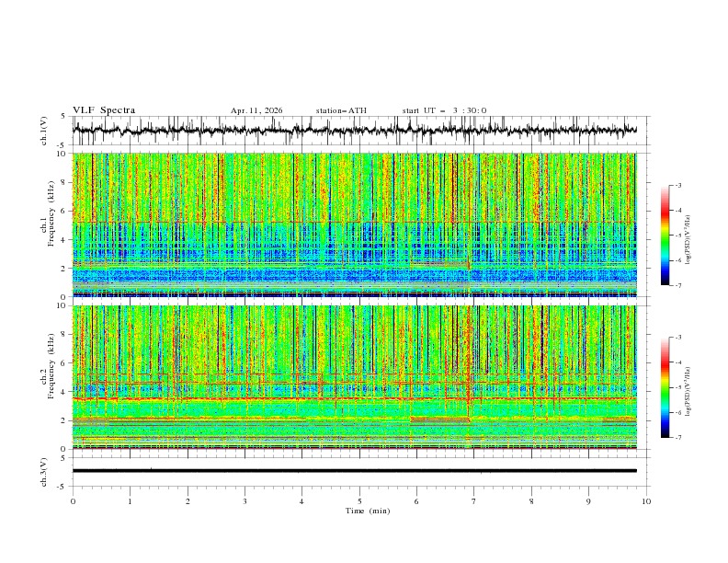Select the date label "Apr. 11, 2026"
The height and width of the screenshot is (563, 728).
[256, 110]
